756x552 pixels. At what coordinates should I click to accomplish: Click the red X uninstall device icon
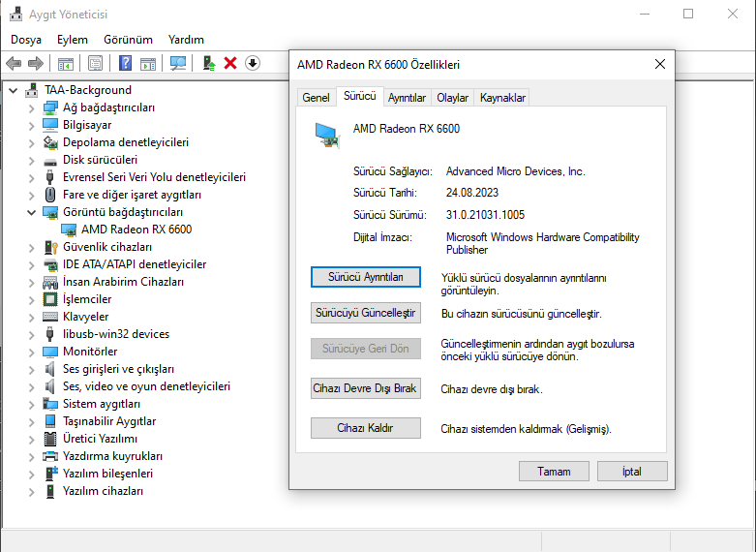pyautogui.click(x=230, y=63)
